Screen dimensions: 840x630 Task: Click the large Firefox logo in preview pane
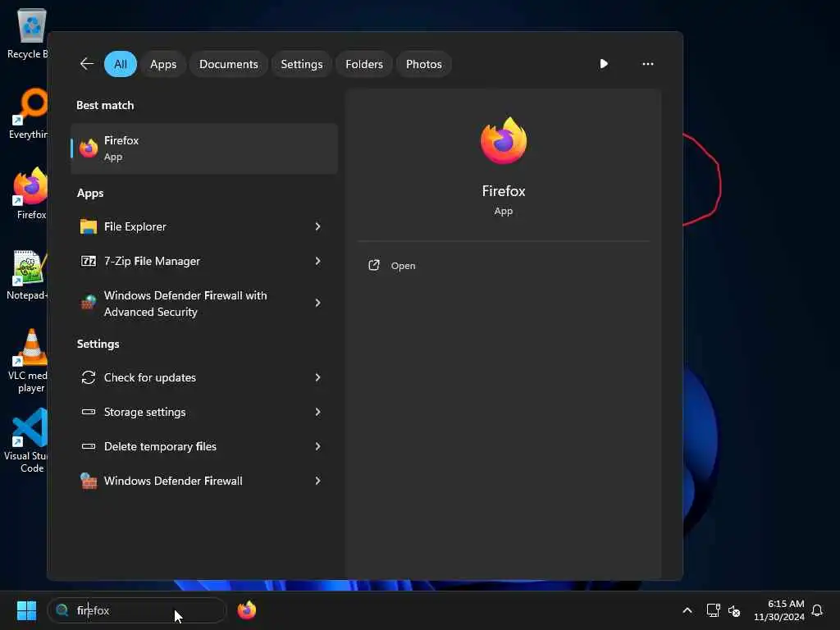pyautogui.click(x=504, y=141)
